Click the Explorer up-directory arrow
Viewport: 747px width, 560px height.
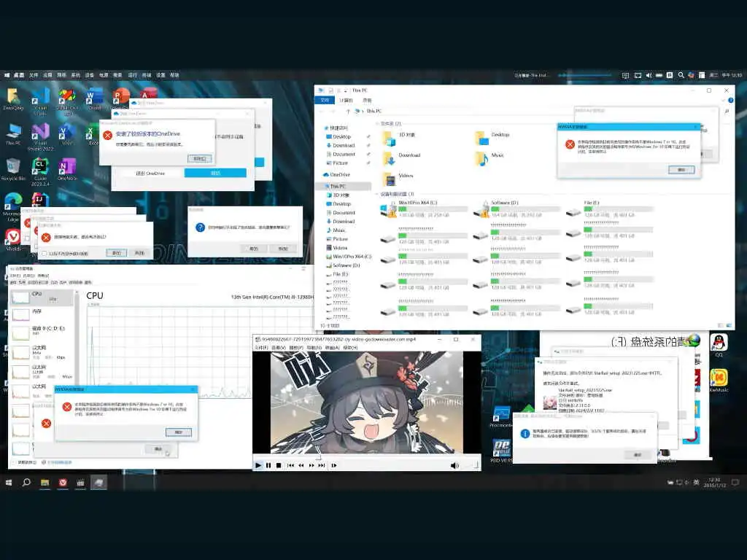click(348, 111)
